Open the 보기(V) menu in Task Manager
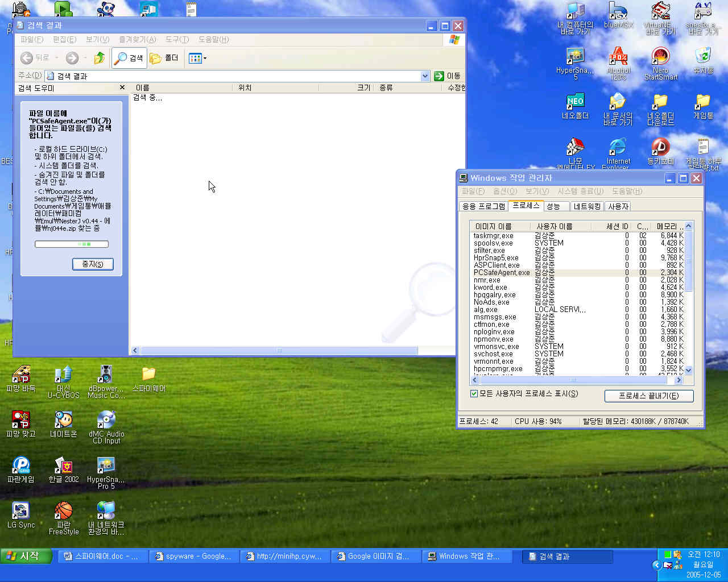 tap(537, 192)
